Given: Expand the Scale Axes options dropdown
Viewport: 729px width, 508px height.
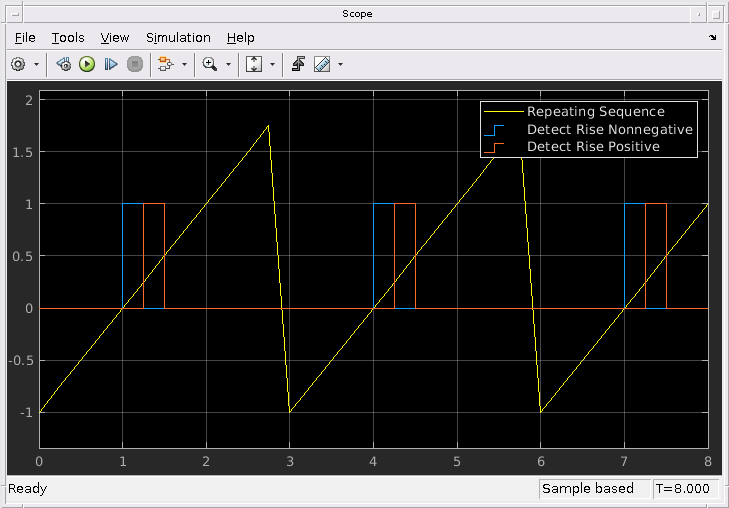Looking at the screenshot, I should 272,64.
